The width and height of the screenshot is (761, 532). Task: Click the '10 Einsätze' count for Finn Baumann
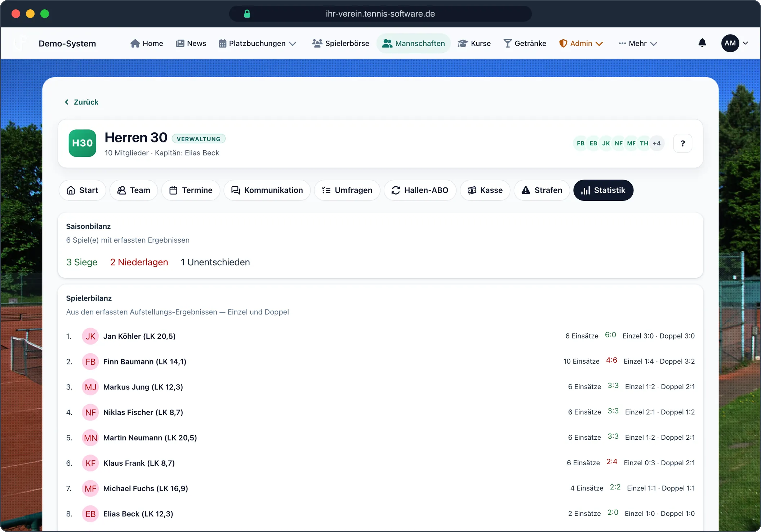point(581,361)
